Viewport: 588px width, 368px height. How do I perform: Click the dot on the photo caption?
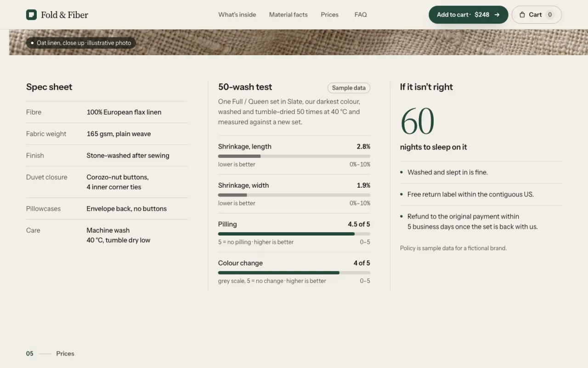pyautogui.click(x=32, y=43)
